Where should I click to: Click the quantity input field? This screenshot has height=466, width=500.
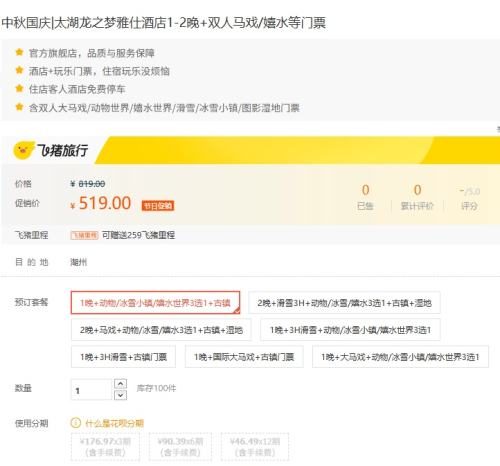click(91, 390)
